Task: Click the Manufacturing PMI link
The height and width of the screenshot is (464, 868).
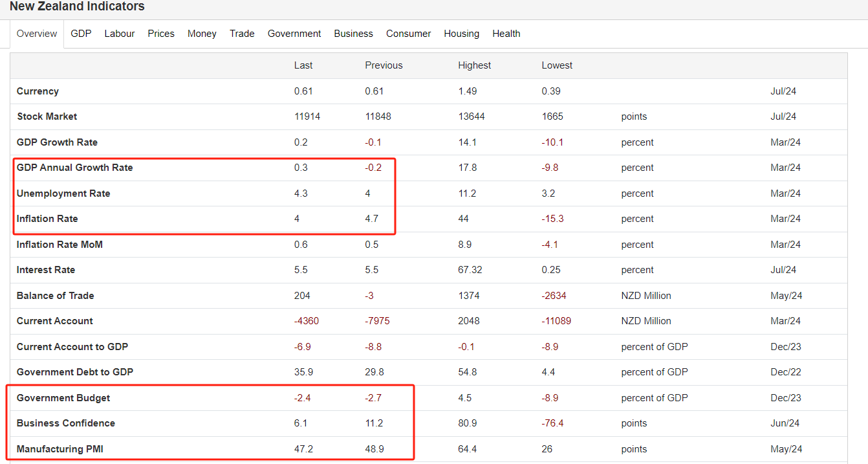Action: [61, 449]
